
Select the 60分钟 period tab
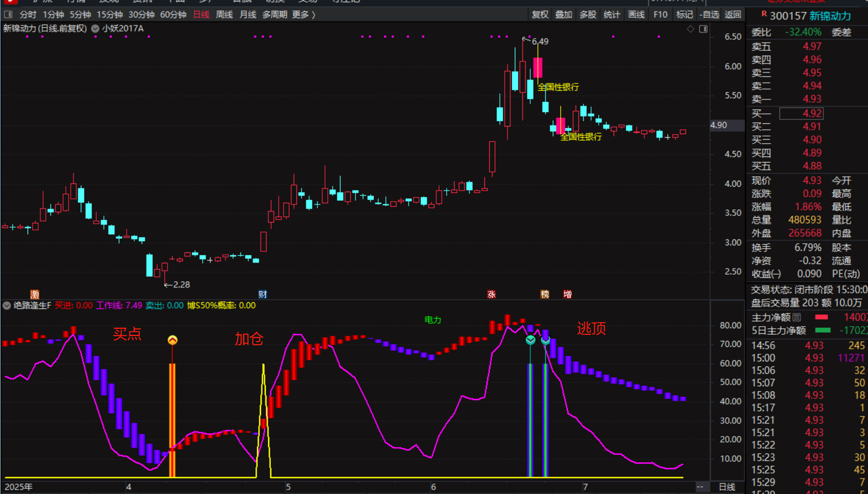coord(173,14)
